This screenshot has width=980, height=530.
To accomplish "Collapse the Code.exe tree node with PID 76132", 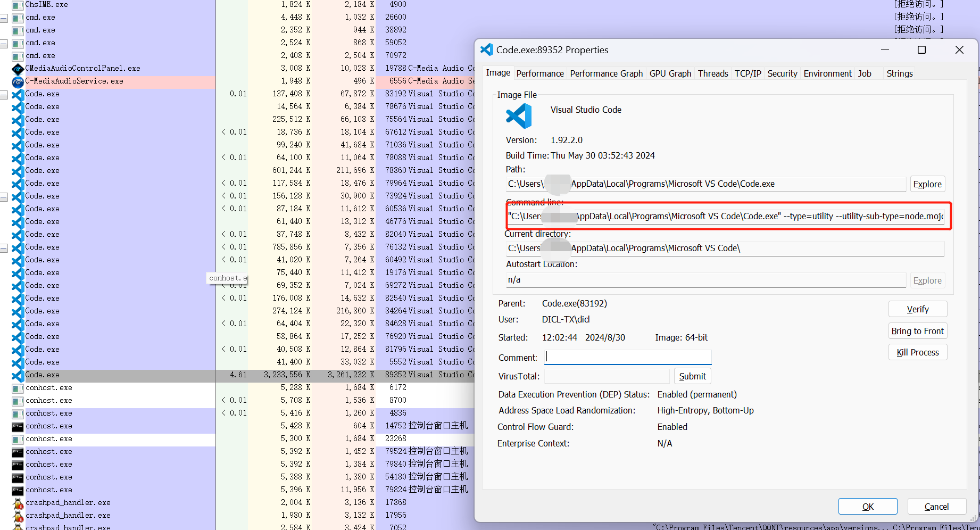I will coord(4,247).
